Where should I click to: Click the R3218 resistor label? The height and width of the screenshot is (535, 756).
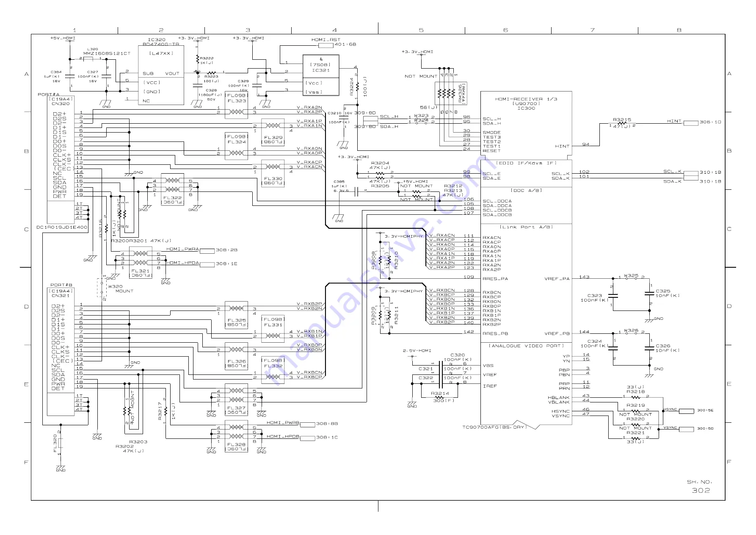(636, 392)
